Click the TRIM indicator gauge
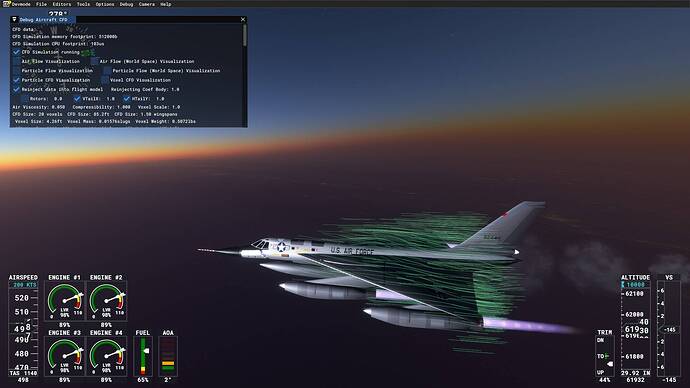 [605, 356]
